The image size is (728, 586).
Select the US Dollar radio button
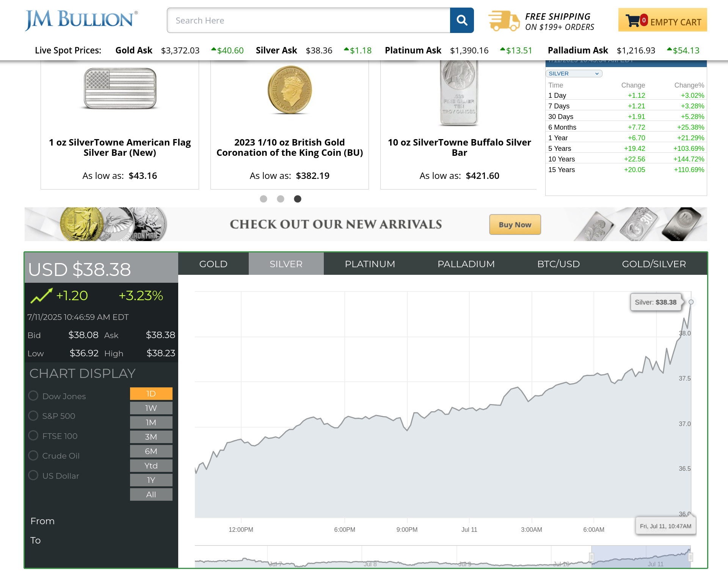pyautogui.click(x=33, y=475)
